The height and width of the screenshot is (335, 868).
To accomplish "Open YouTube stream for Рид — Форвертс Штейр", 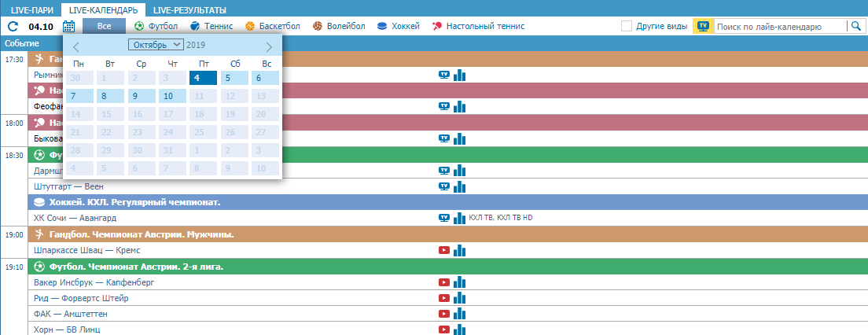I will point(444,299).
